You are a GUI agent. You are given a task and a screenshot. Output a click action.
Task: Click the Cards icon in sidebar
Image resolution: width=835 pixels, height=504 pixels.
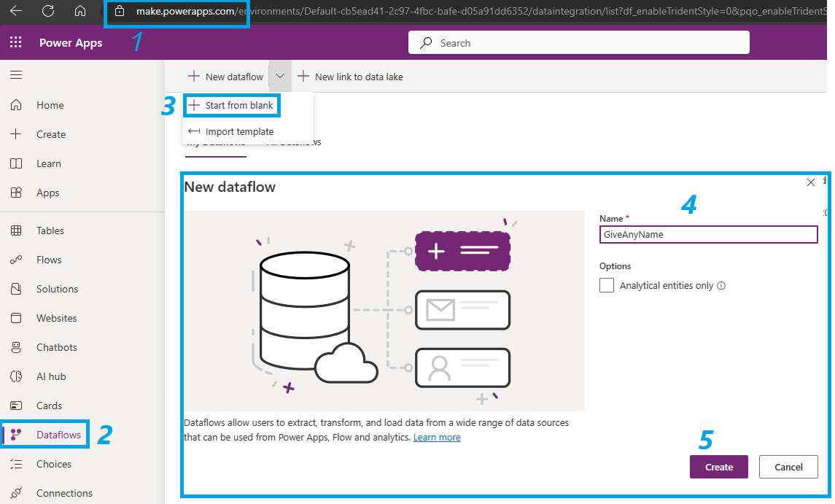point(17,406)
